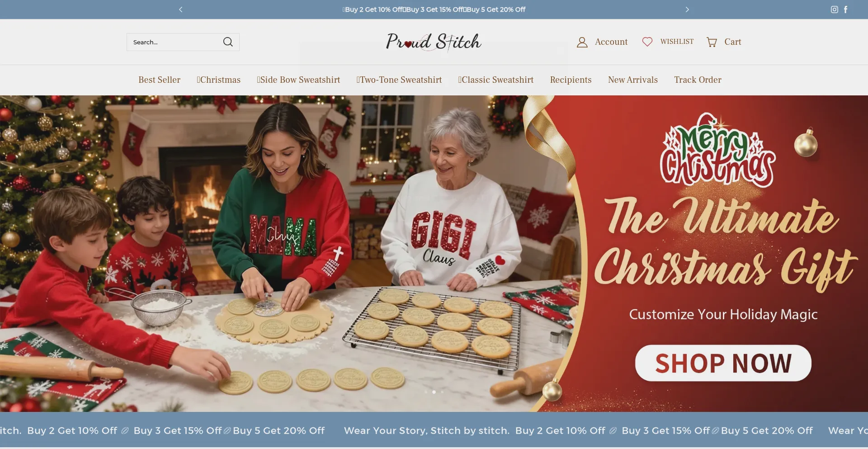Viewport: 868px width, 449px height.
Task: Click the Account person icon
Action: click(x=582, y=42)
